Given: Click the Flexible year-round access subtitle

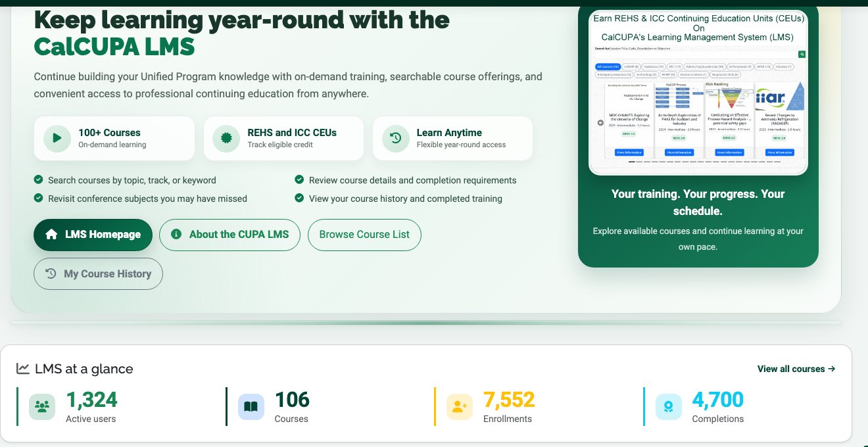Looking at the screenshot, I should click(462, 145).
